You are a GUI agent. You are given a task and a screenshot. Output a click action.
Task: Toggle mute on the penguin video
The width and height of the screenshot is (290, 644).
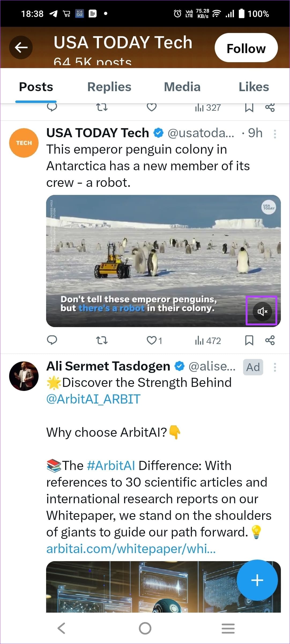262,311
